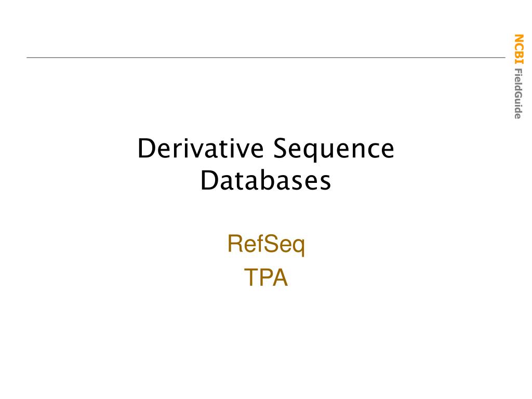Click the capital D of Derivative

146,148
